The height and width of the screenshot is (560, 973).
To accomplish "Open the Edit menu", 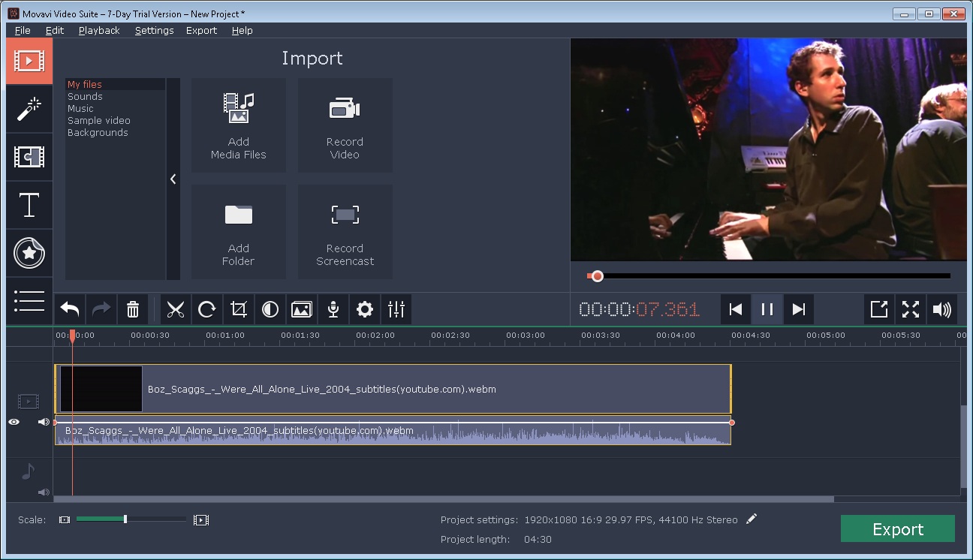I will click(55, 30).
